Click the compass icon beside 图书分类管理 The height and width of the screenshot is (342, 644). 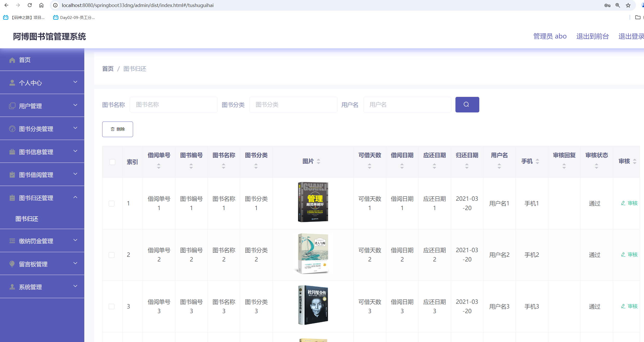(x=12, y=129)
